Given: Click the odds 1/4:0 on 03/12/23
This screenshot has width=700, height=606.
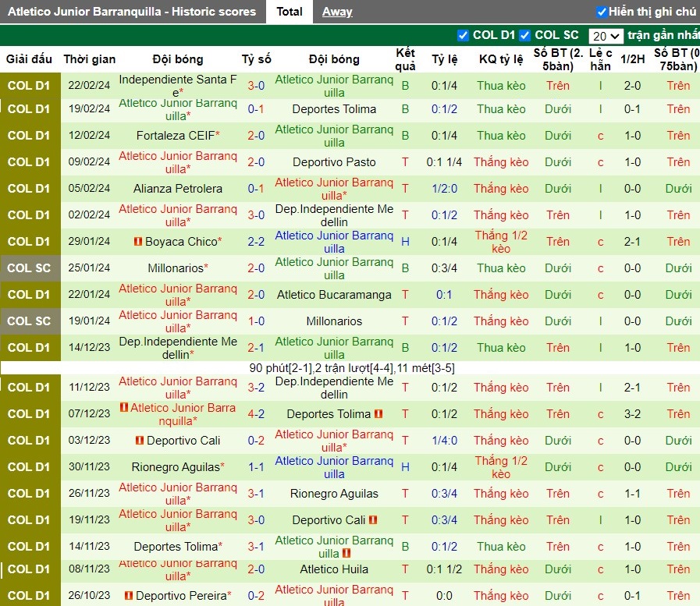Looking at the screenshot, I should (x=444, y=441).
